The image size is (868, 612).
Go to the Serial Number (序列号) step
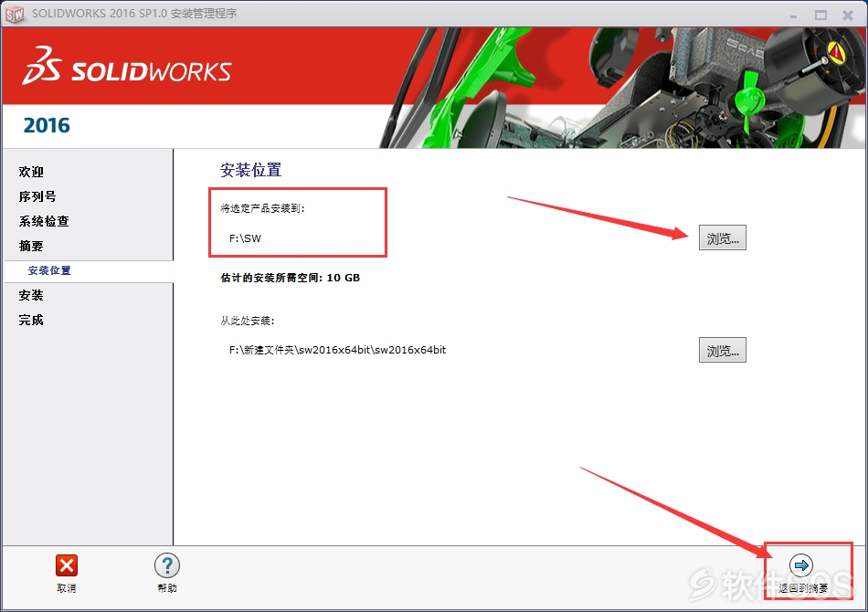tap(37, 196)
